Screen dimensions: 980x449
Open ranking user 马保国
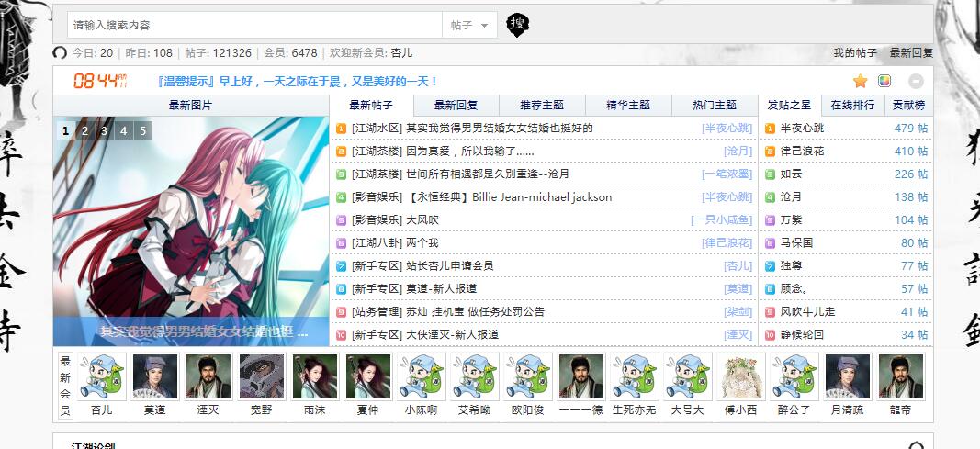click(x=796, y=242)
